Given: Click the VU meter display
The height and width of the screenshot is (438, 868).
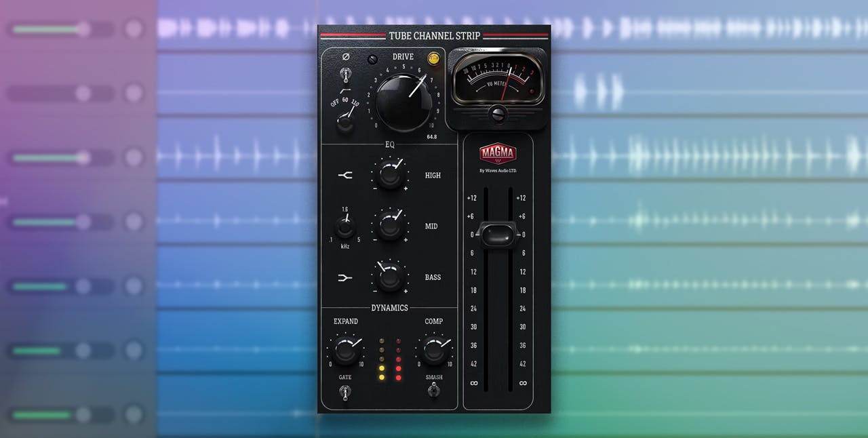Looking at the screenshot, I should tap(498, 78).
